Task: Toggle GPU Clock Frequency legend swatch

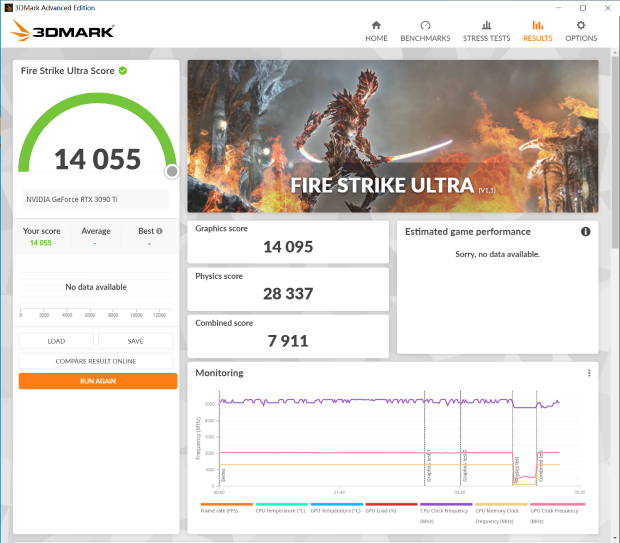Action: coord(557,504)
